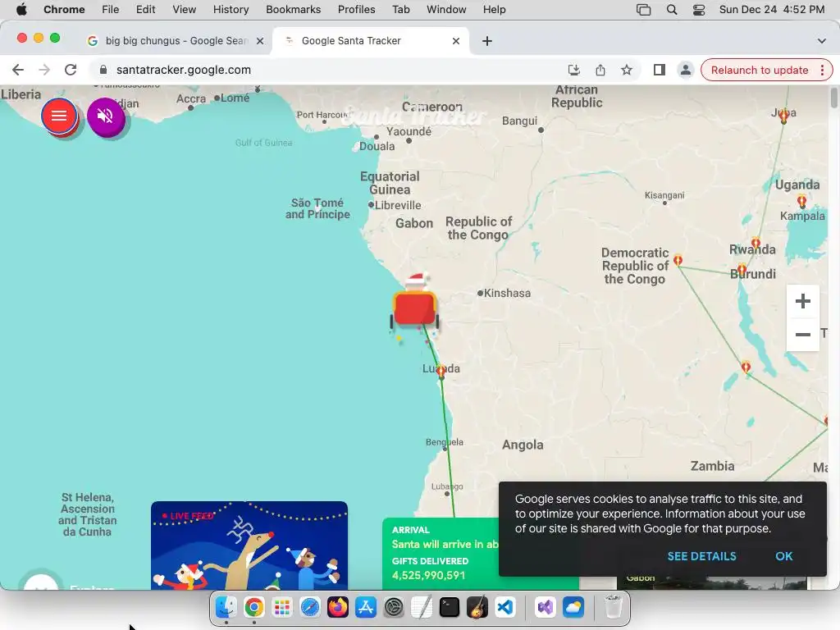The height and width of the screenshot is (630, 840).
Task: Open the Bookmarks menu
Action: tap(293, 10)
